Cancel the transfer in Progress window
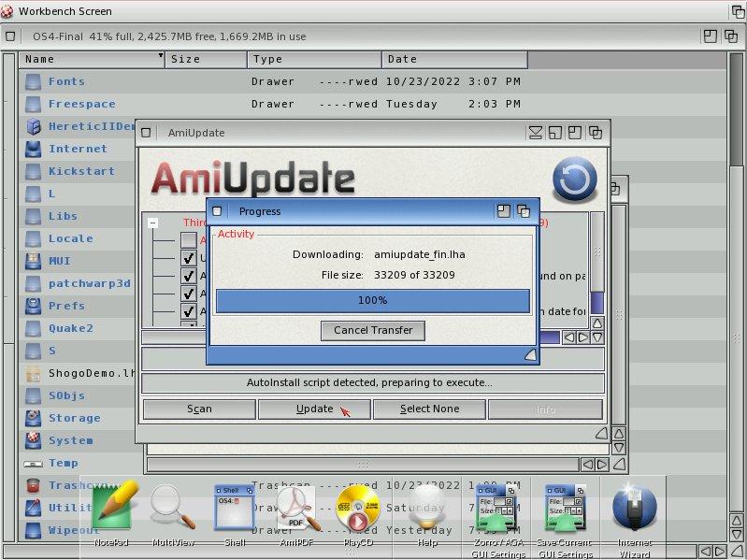The height and width of the screenshot is (560, 747). (373, 330)
